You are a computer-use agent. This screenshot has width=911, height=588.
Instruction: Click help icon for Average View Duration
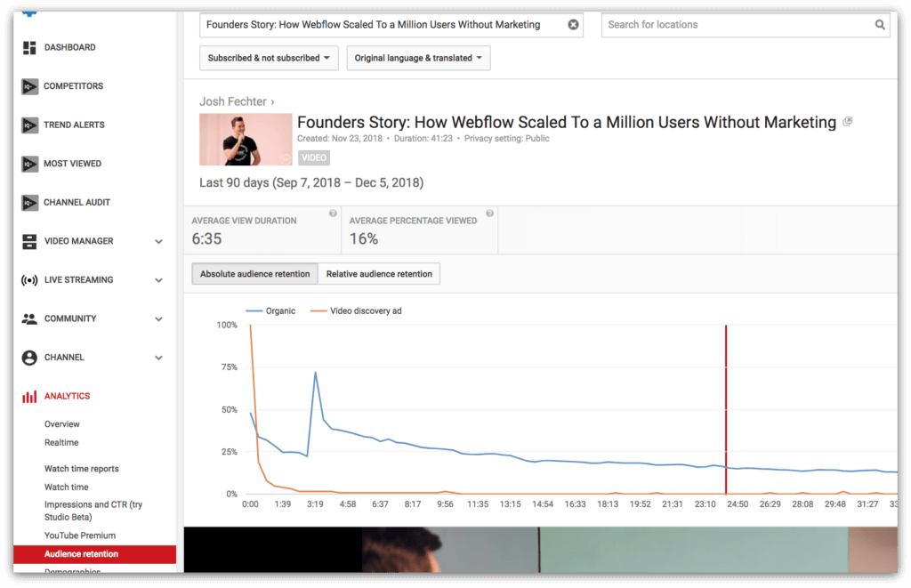tap(333, 213)
